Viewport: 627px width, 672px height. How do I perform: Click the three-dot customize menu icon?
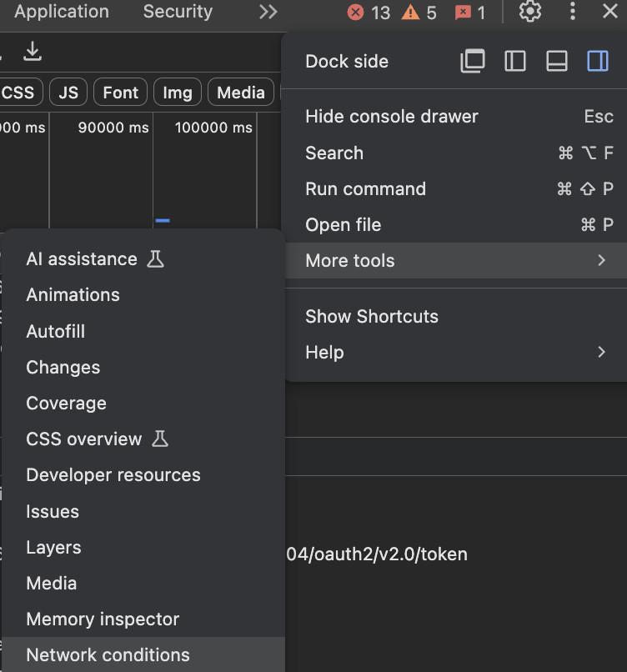[572, 12]
